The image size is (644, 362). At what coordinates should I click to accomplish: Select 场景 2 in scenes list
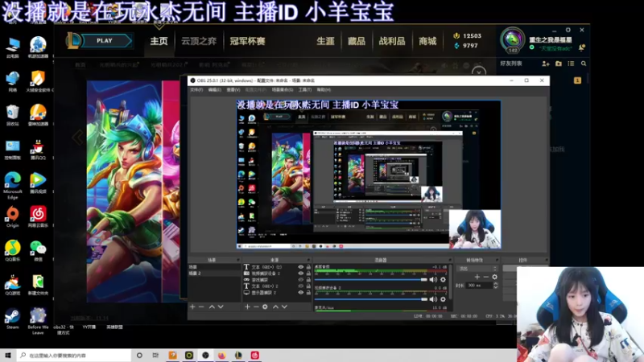point(214,274)
